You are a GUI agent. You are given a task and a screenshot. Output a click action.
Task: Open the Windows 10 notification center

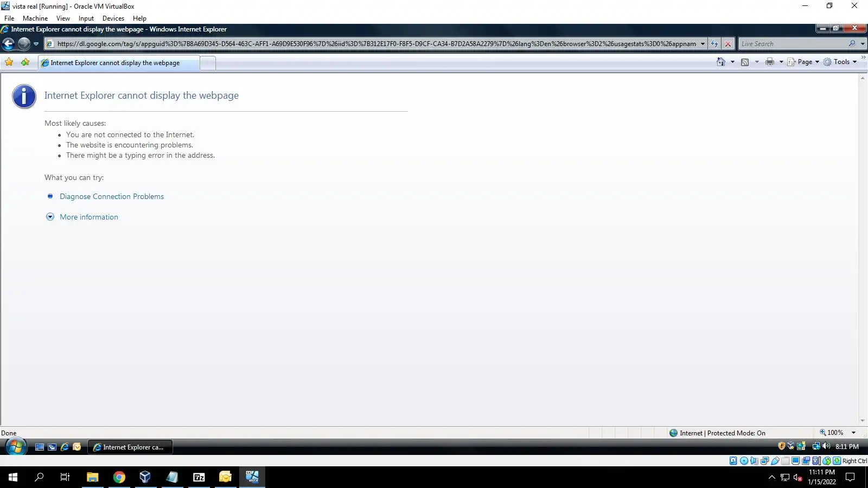pos(850,477)
